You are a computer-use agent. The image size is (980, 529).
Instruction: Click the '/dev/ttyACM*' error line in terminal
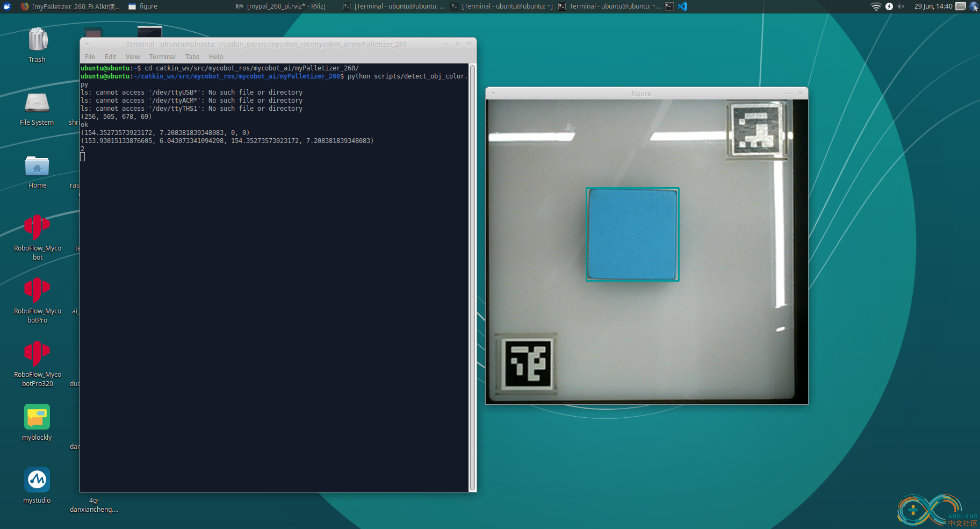click(x=192, y=101)
